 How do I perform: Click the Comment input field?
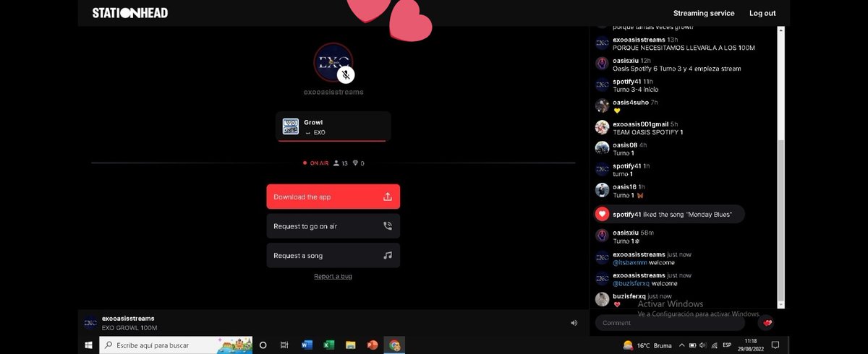[x=670, y=323]
